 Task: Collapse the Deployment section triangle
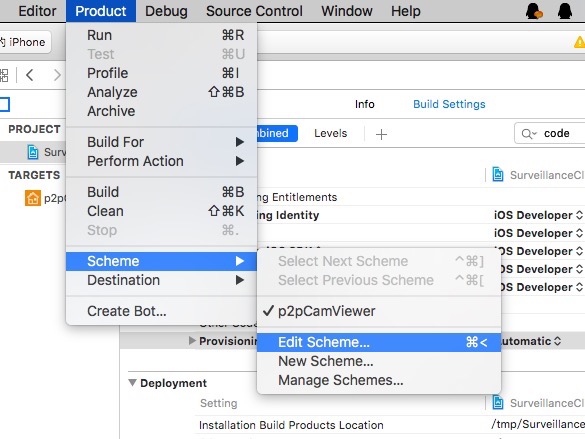tap(132, 383)
